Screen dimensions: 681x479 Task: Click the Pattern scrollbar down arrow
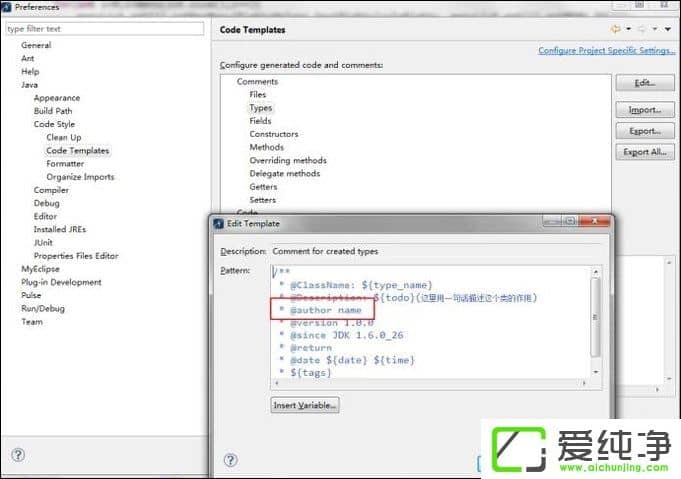595,372
